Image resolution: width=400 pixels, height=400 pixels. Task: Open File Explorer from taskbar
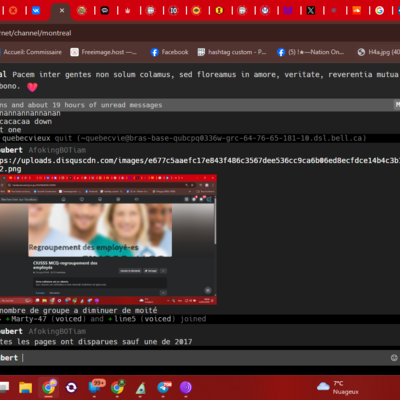[25, 387]
